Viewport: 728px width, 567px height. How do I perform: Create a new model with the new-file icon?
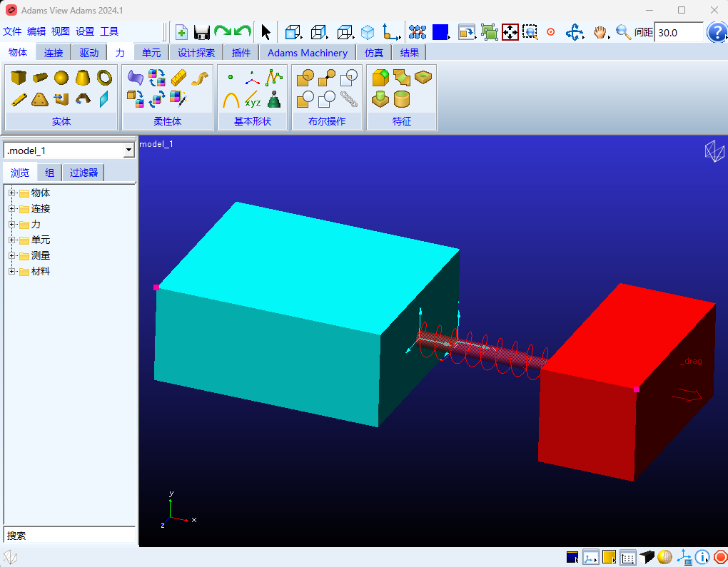tap(181, 32)
